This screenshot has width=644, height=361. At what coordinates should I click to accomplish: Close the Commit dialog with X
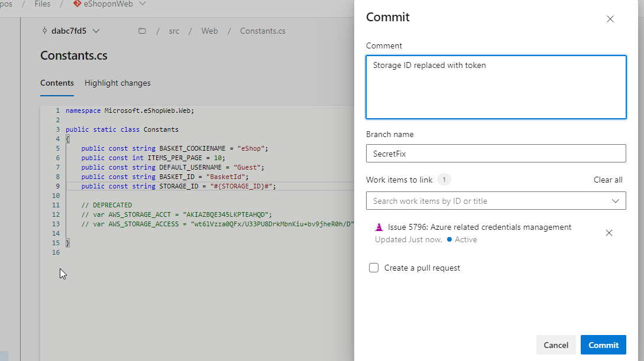[x=610, y=19]
